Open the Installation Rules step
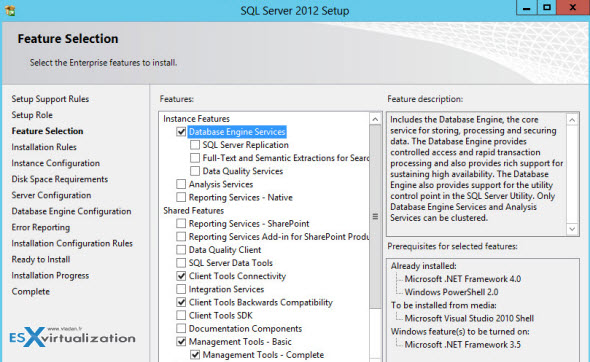Screen dimensions: 590x362 point(44,147)
